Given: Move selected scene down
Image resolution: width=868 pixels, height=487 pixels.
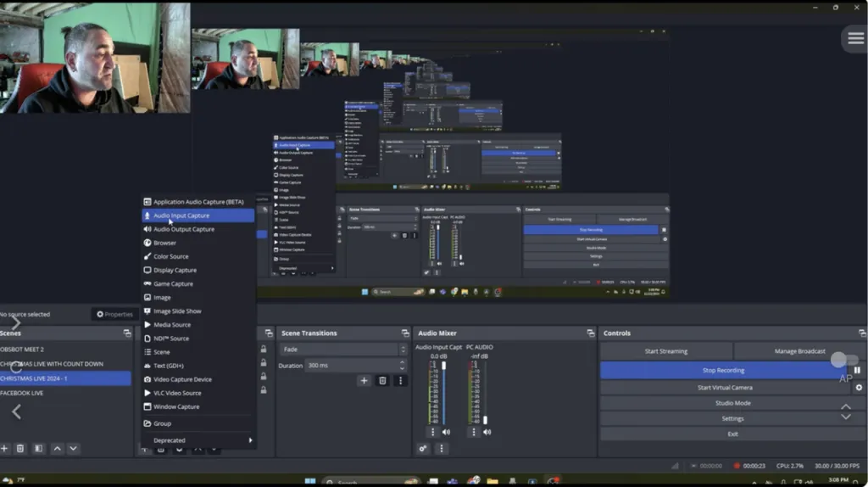Looking at the screenshot, I should [73, 448].
